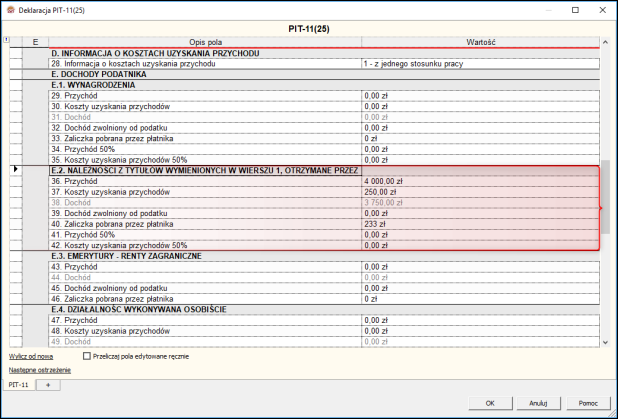Select the E.2. NALEŻNOŚCI section header row

tap(205, 170)
